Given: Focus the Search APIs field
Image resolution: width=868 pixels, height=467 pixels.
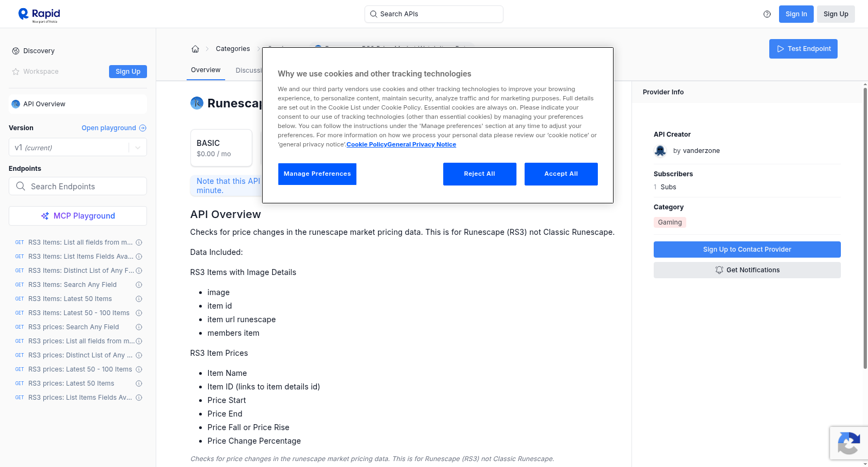Looking at the screenshot, I should 434,14.
